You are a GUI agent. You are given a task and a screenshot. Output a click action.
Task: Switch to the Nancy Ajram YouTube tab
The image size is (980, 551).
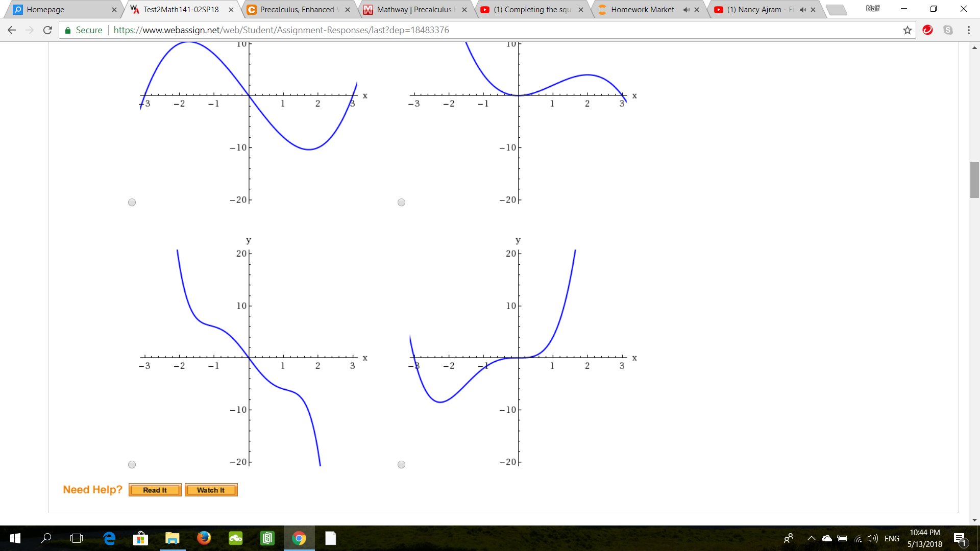[759, 9]
